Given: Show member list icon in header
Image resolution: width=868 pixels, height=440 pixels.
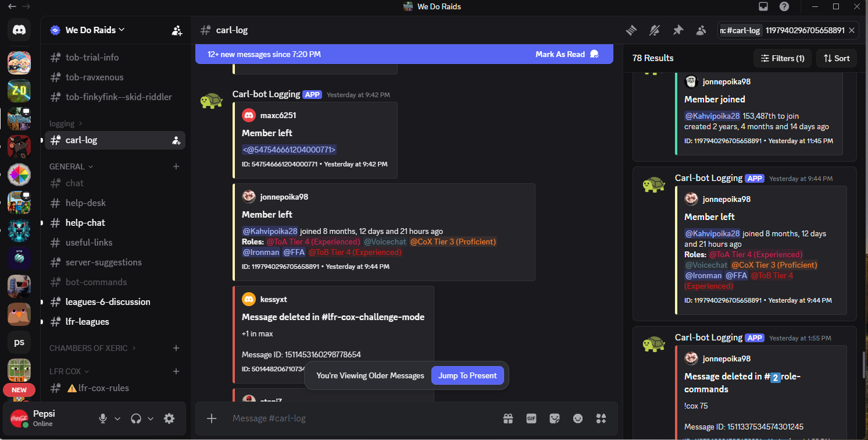Looking at the screenshot, I should pyautogui.click(x=701, y=30).
